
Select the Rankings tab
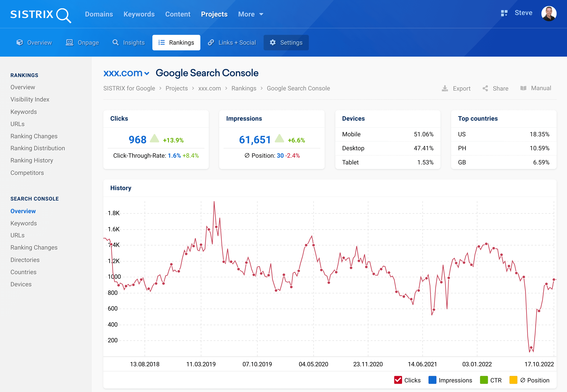coord(176,43)
